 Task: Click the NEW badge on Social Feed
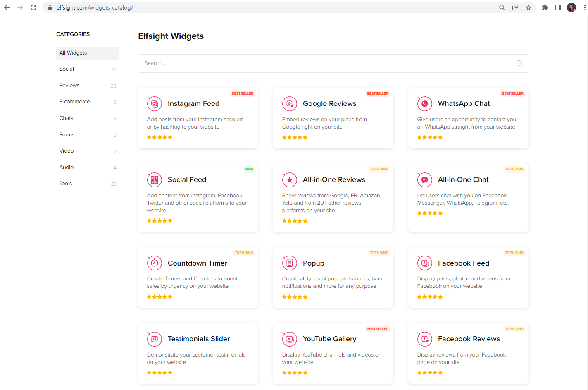pyautogui.click(x=249, y=170)
